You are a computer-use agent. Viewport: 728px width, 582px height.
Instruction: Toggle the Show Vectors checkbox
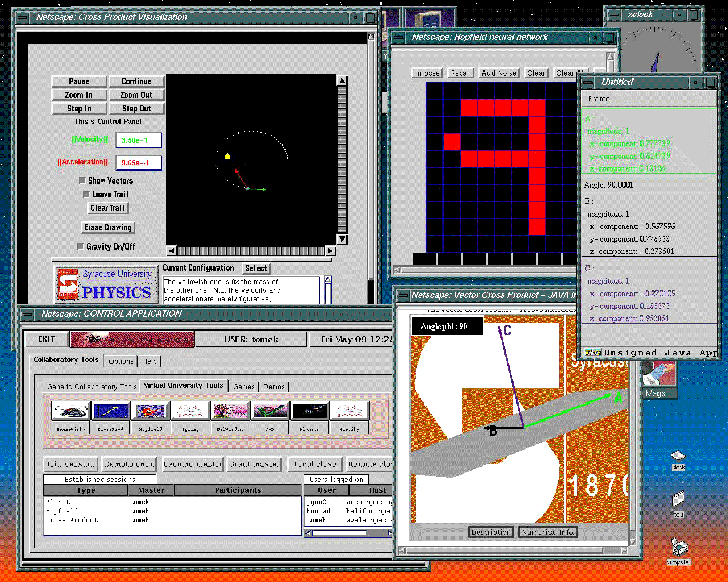pos(82,181)
